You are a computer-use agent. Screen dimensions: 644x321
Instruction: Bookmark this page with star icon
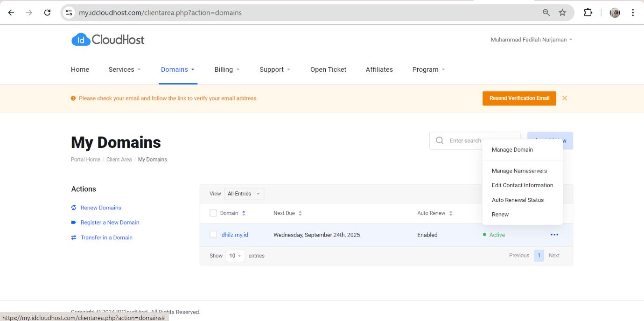point(562,13)
